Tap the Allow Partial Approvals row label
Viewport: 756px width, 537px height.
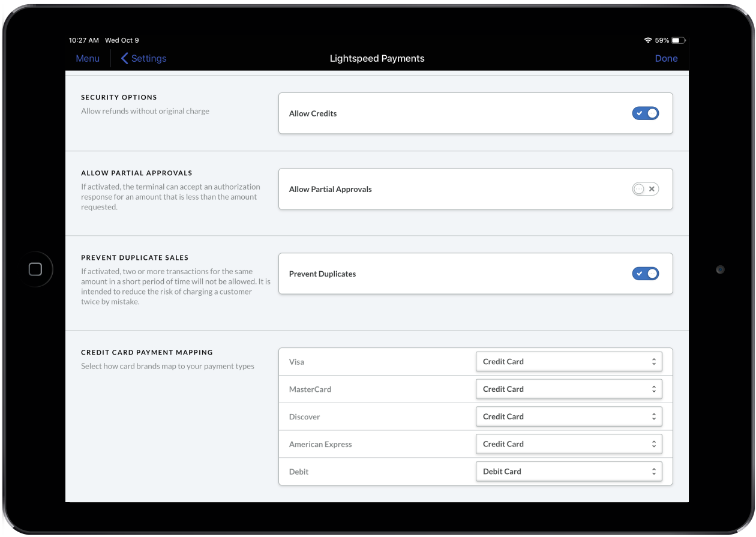point(331,189)
